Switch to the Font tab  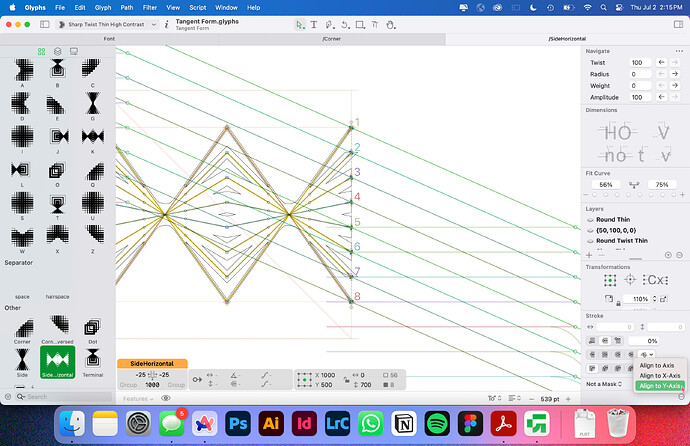(109, 39)
